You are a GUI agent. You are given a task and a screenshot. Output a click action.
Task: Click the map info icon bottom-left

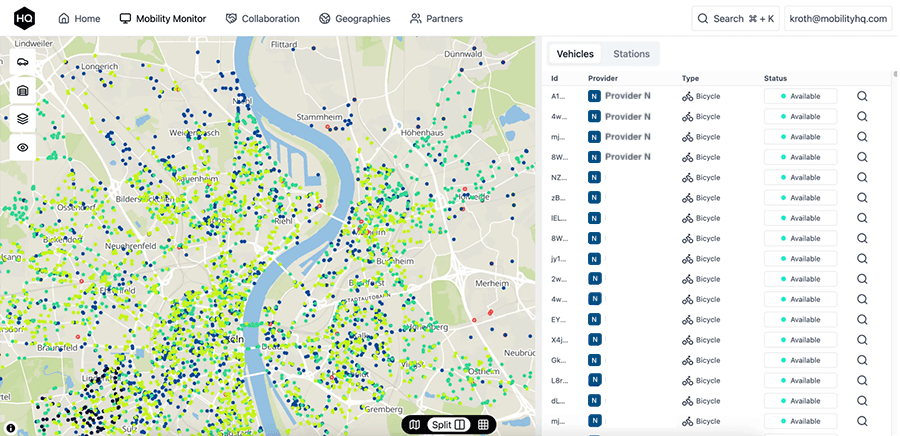tap(10, 428)
